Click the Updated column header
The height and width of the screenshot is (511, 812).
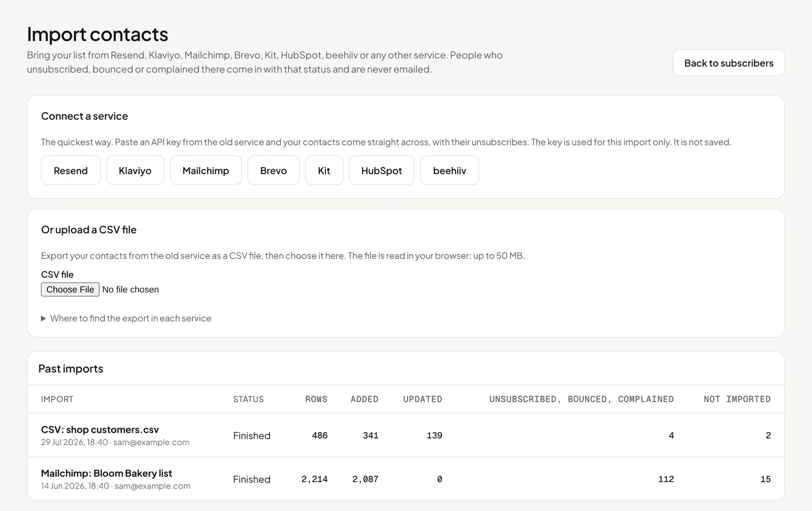click(423, 399)
